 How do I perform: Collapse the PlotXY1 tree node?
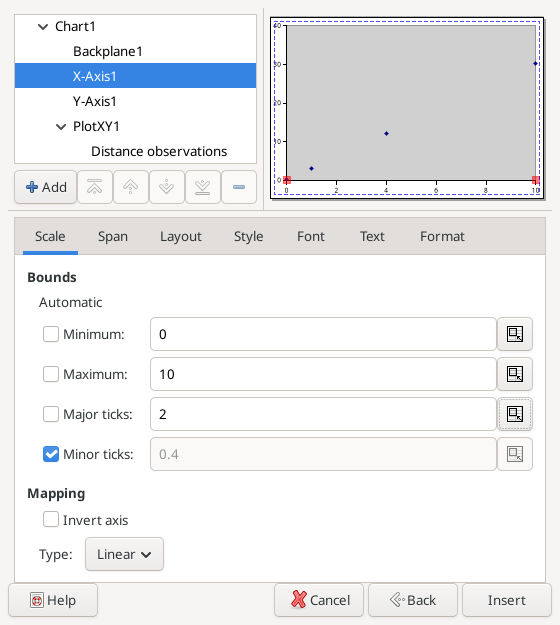pyautogui.click(x=61, y=127)
